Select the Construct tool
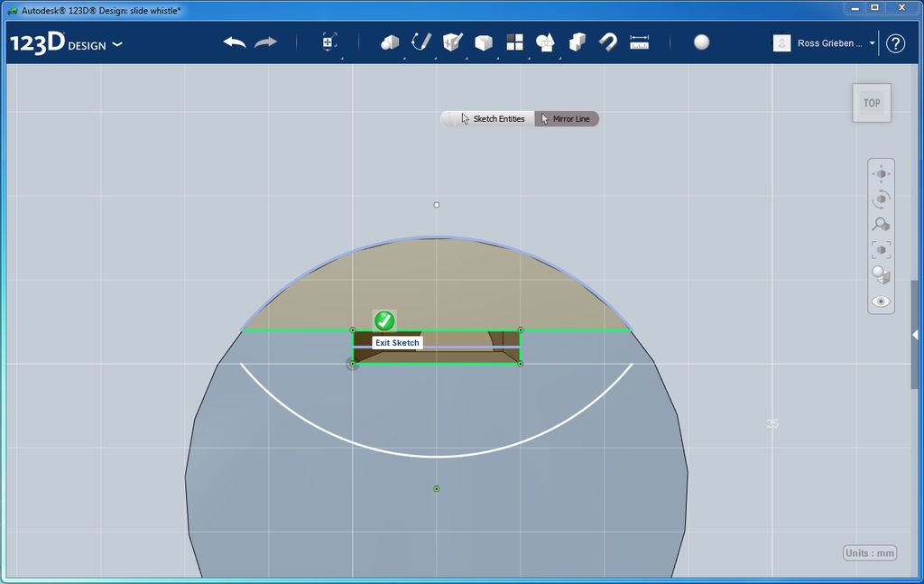The width and height of the screenshot is (924, 584). click(452, 42)
